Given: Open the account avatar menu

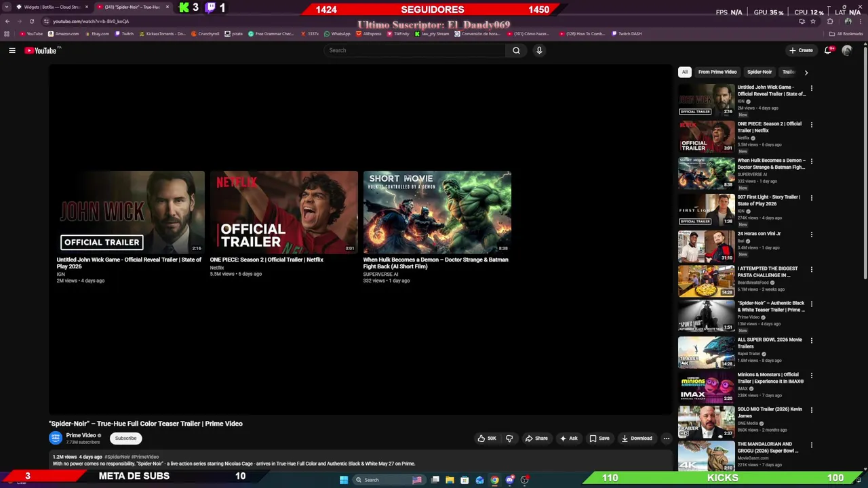Looking at the screenshot, I should coord(847,50).
